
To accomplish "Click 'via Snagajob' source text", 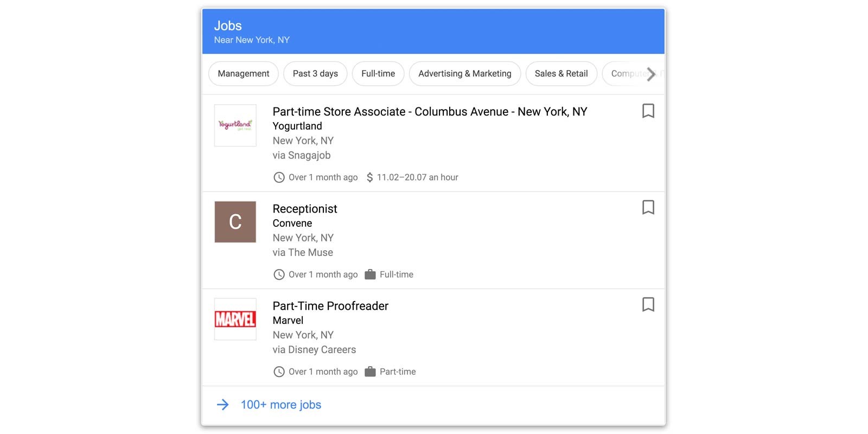I will 302,155.
